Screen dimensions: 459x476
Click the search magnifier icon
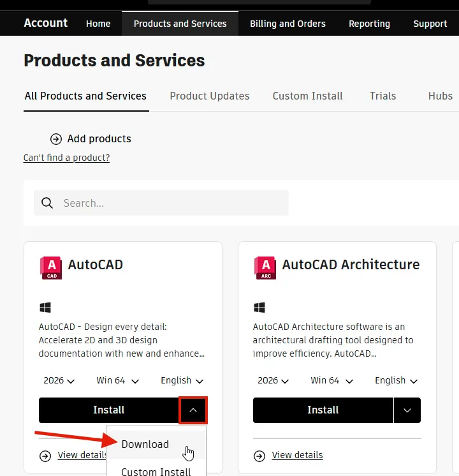click(x=47, y=203)
